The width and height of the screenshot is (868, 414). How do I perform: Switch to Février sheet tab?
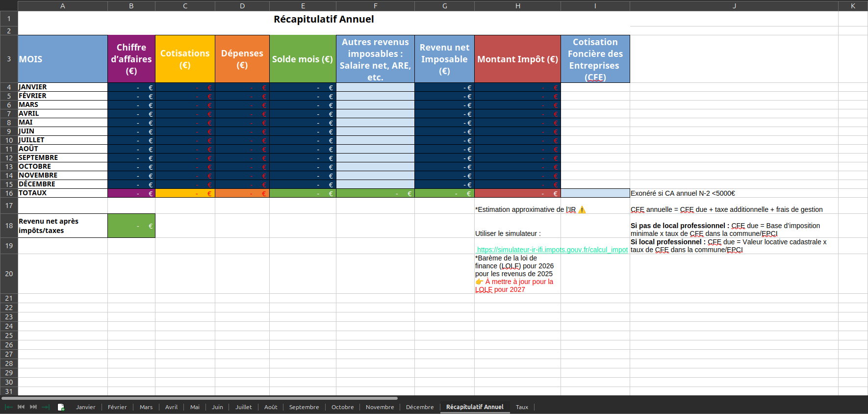pos(117,407)
